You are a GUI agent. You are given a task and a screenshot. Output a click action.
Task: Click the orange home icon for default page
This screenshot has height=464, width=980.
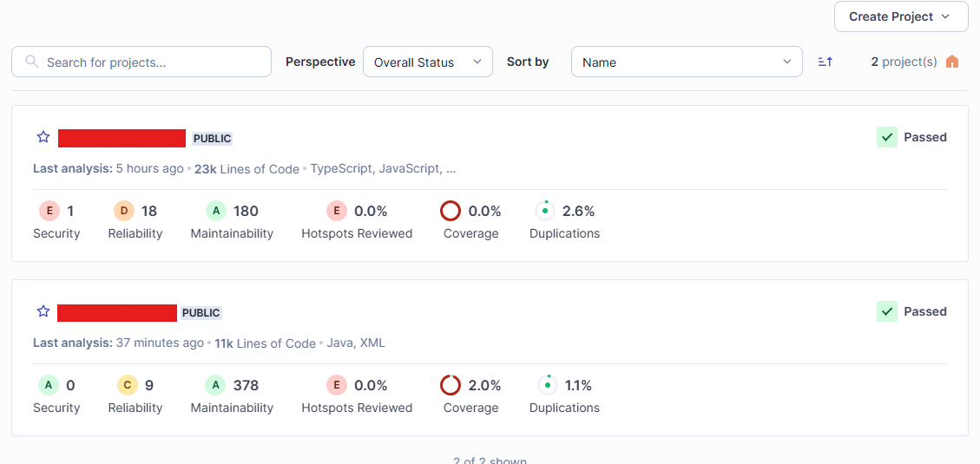(x=952, y=62)
